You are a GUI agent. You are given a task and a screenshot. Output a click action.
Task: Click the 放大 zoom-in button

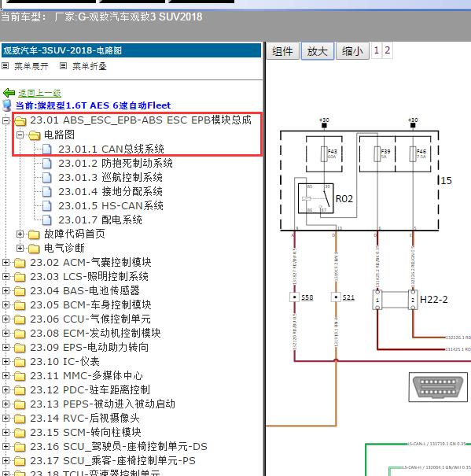(318, 51)
